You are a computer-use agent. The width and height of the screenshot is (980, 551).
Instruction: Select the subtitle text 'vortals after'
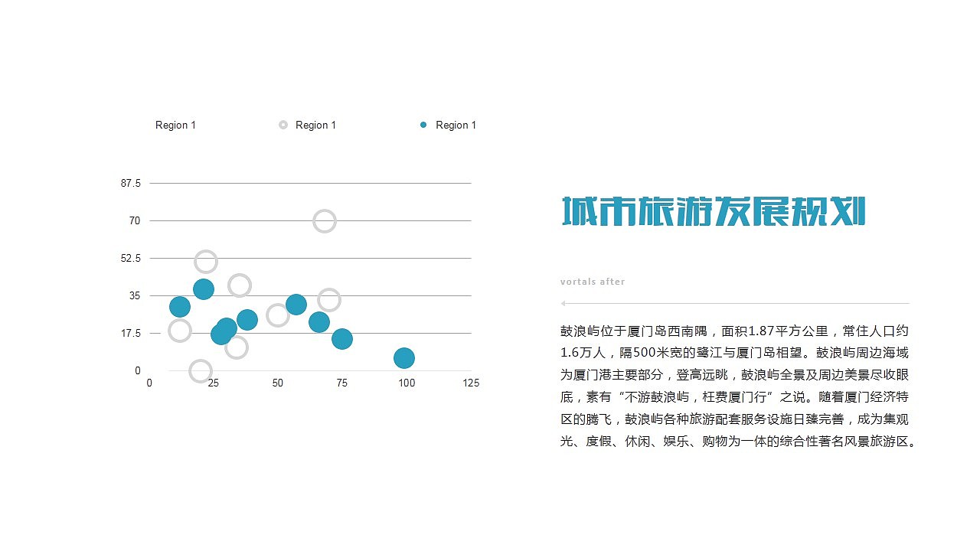click(x=593, y=282)
